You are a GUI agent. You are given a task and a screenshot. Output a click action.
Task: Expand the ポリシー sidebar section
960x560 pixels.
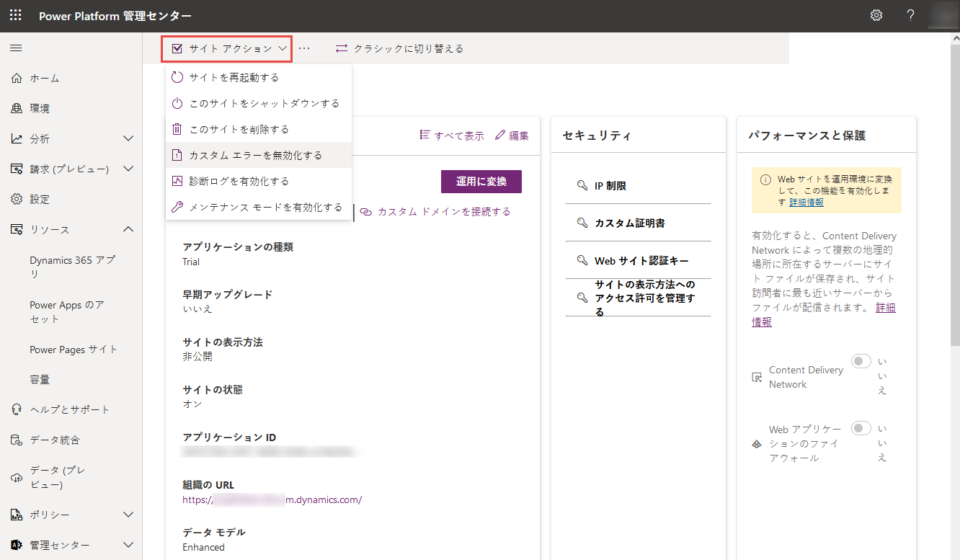pyautogui.click(x=128, y=515)
